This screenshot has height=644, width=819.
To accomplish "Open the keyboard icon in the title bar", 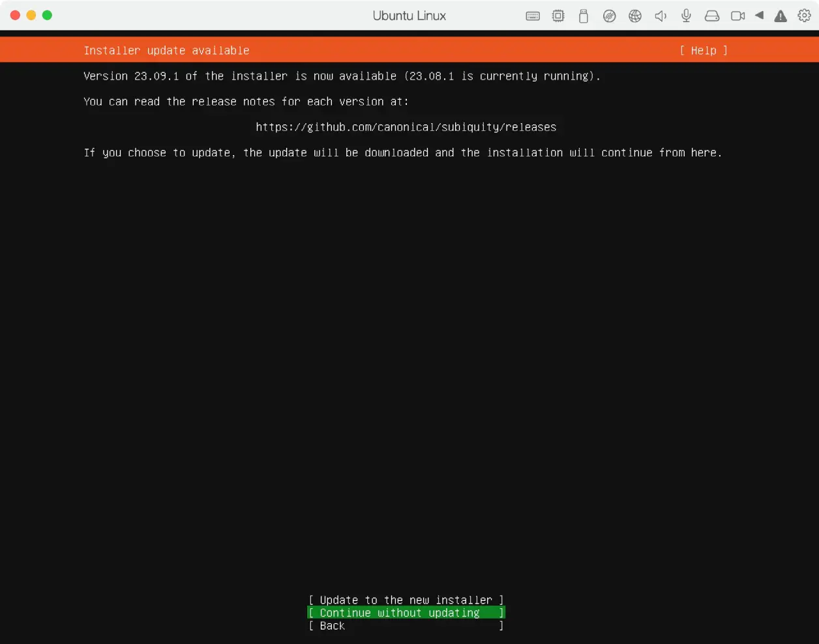I will tap(533, 16).
